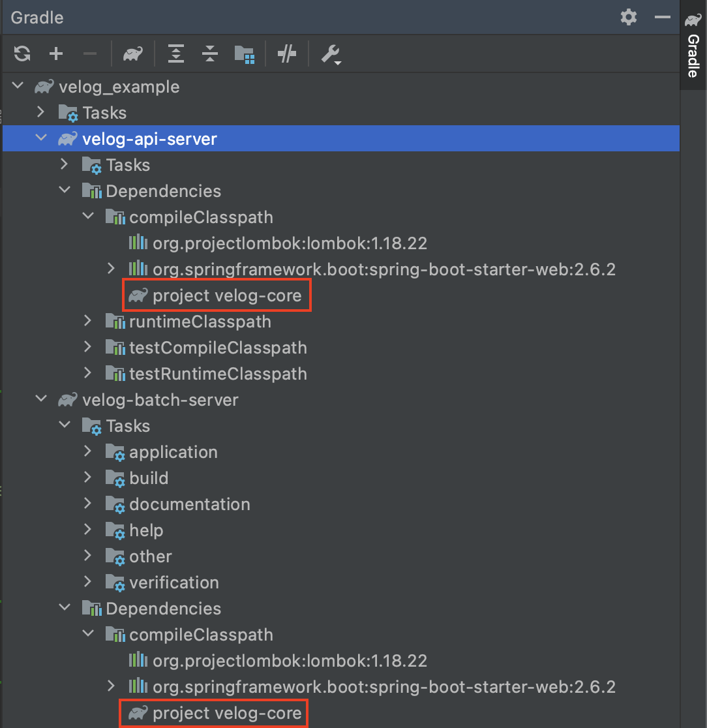Expand Tasks under velog_example
Viewport: 707px width, 728px height.
click(x=41, y=112)
